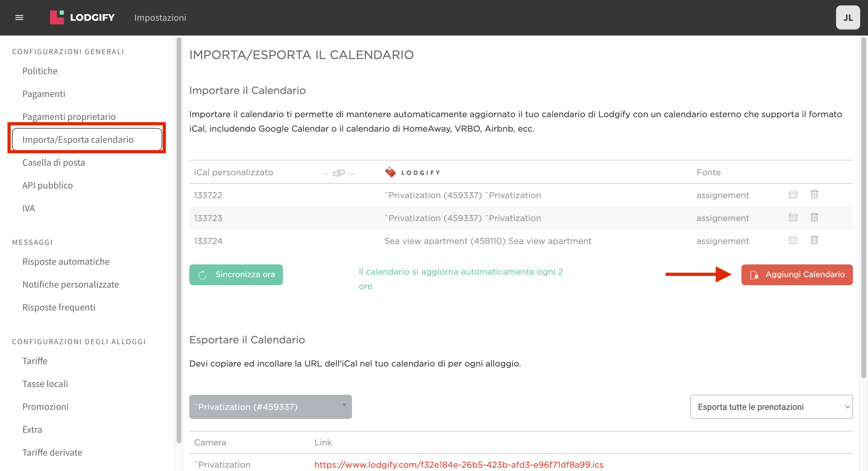Select iCal ID 133723 cell

pyautogui.click(x=208, y=218)
